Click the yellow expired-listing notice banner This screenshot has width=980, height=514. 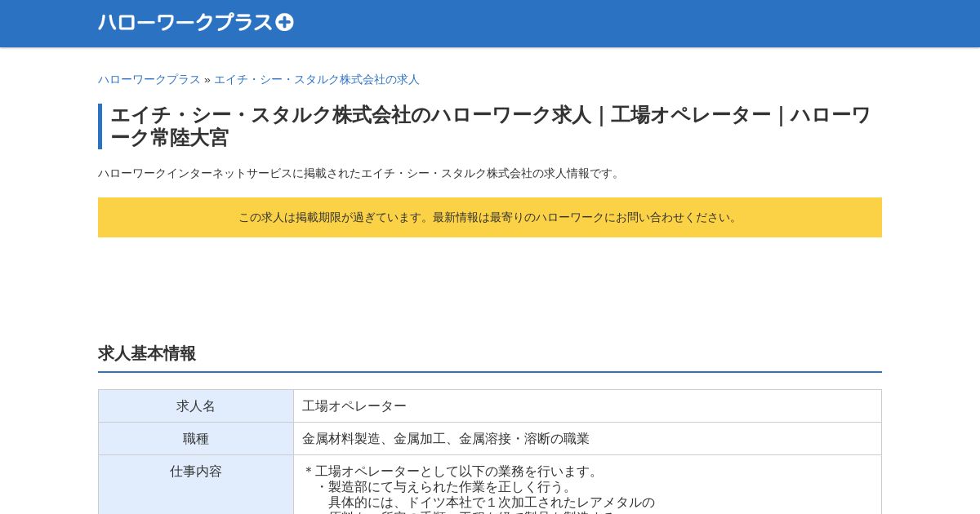click(x=490, y=217)
